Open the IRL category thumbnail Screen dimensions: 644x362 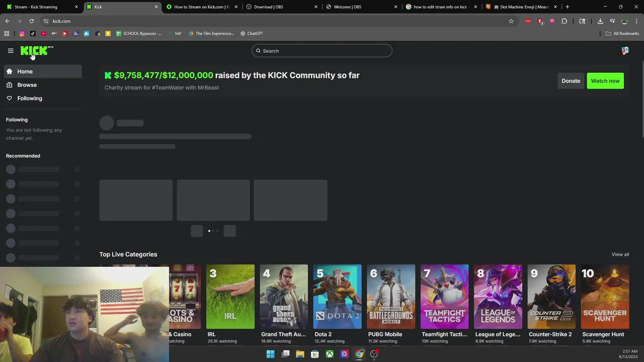click(230, 297)
